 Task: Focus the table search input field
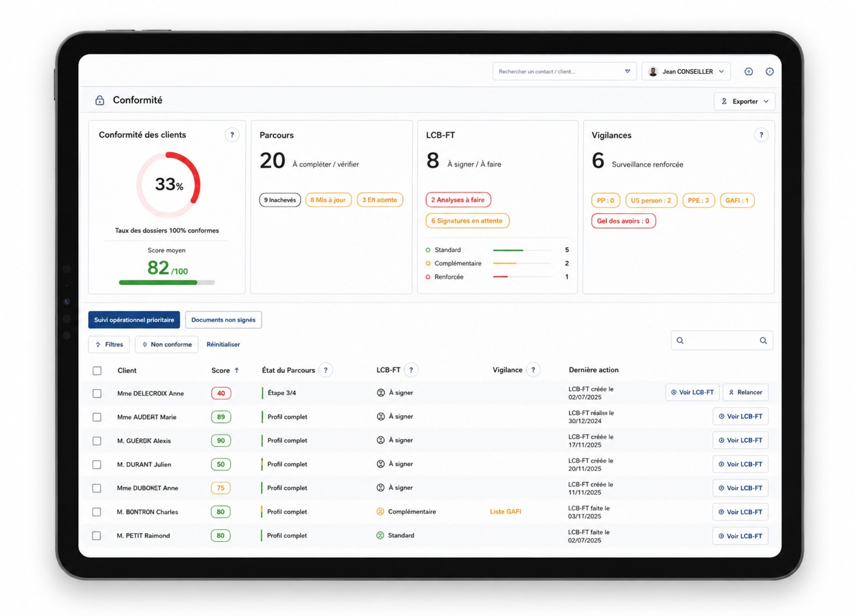[722, 340]
